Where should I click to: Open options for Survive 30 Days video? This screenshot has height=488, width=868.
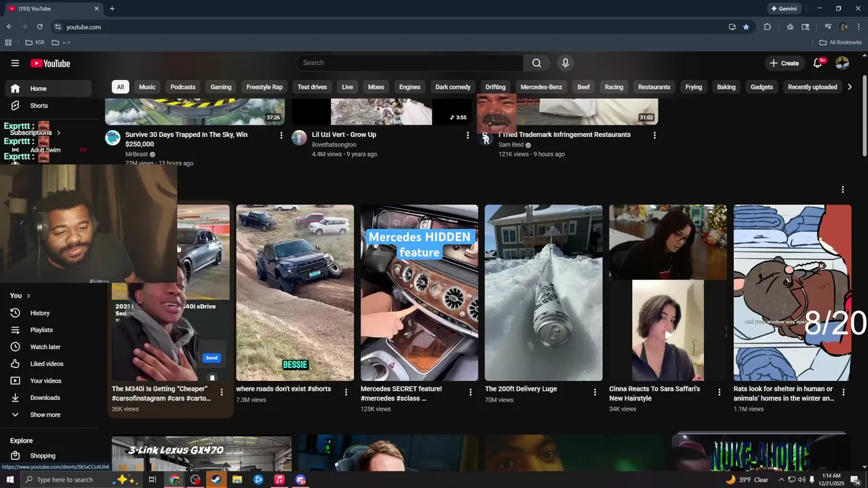[x=281, y=136]
